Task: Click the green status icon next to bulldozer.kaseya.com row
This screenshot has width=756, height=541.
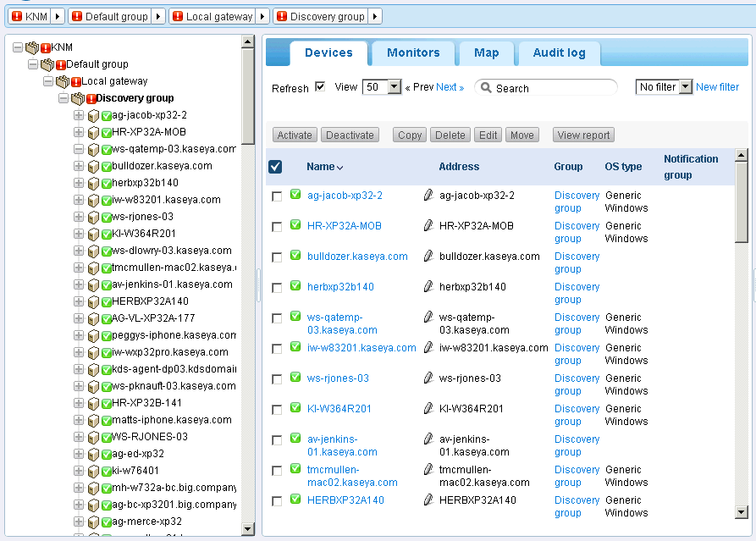Action: (x=295, y=256)
